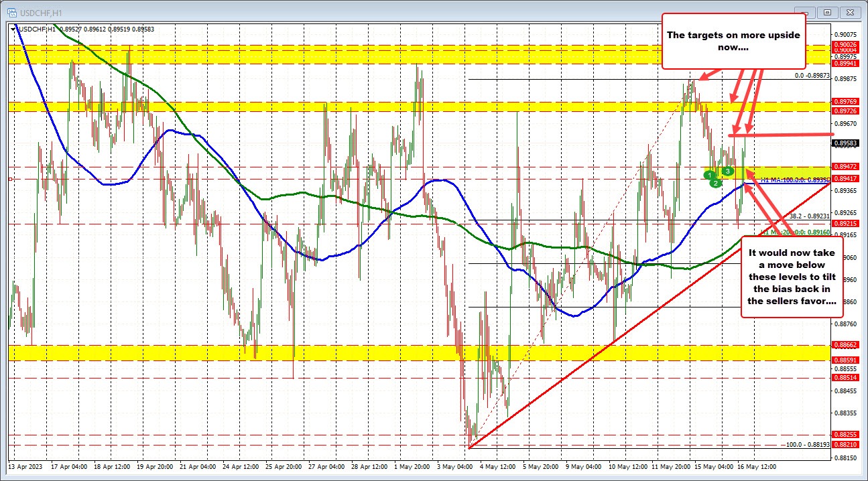Expand the arrow beside USDCHF,H1 chart label
Screen dimensions: 868x481
pyautogui.click(x=14, y=29)
